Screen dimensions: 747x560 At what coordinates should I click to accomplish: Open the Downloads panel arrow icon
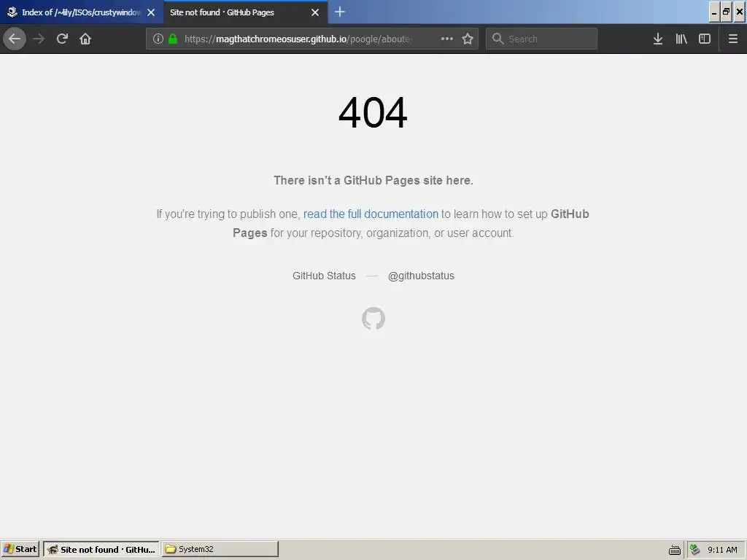click(658, 39)
